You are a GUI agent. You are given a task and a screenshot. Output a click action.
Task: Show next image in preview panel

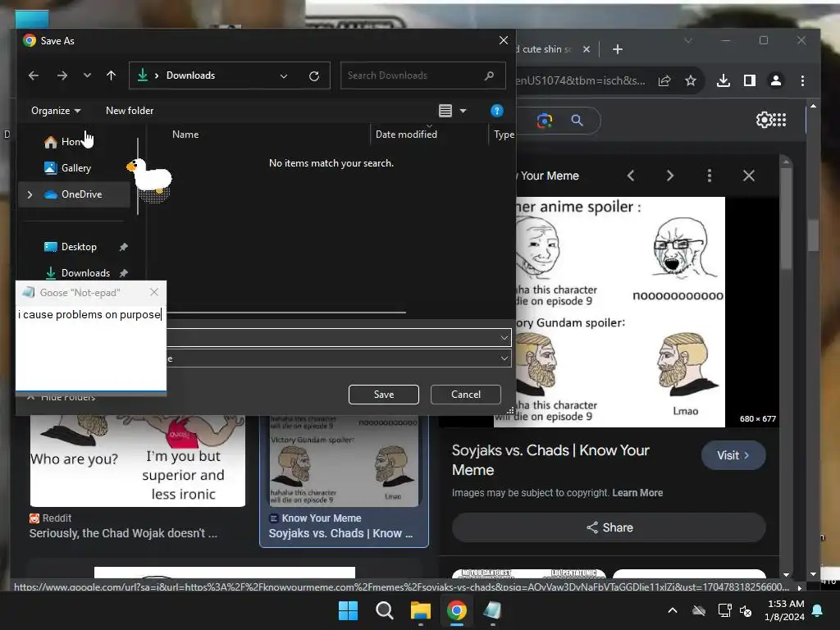click(669, 176)
